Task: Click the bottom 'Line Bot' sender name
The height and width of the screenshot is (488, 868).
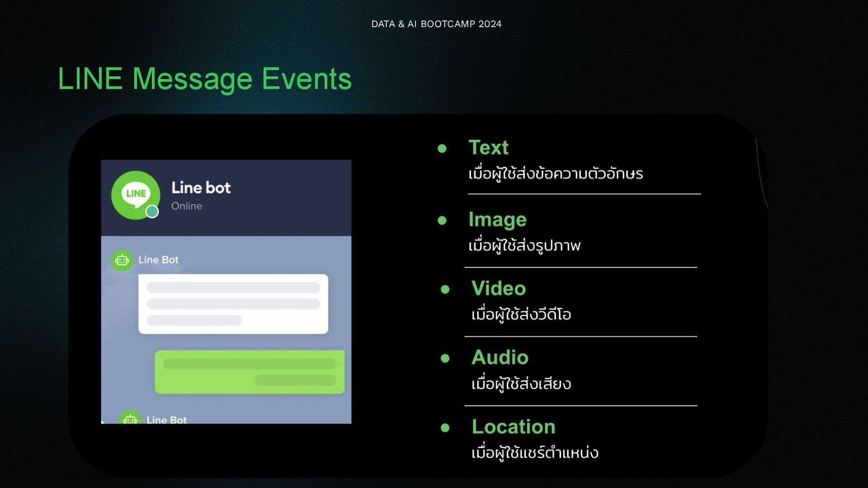Action: coord(166,420)
